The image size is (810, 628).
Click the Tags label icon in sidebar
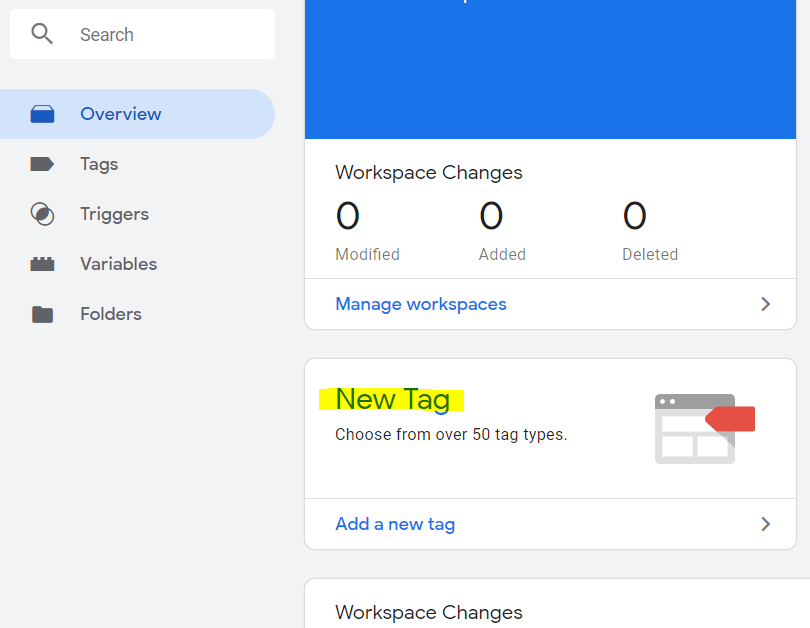[42, 164]
